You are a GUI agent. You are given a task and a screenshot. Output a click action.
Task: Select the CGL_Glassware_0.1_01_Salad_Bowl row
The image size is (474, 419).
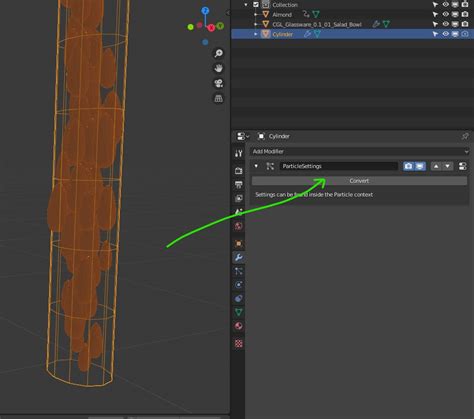(x=352, y=24)
